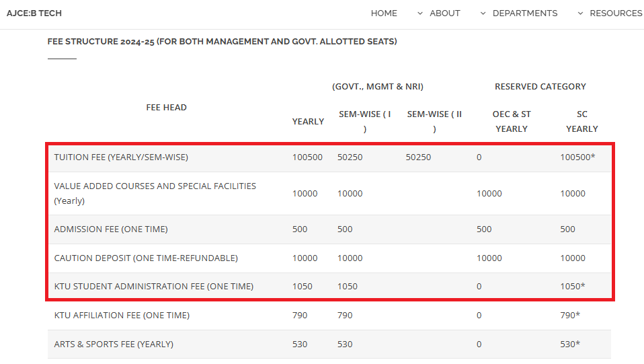Open the ABOUT menu label
This screenshot has height=364, width=644.
pos(445,13)
